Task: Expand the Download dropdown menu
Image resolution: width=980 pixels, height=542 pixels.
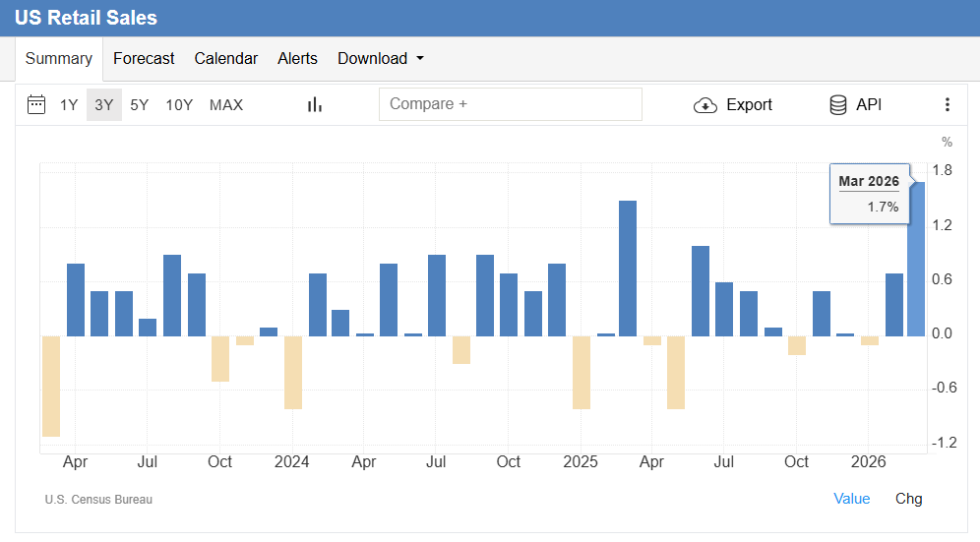Action: [x=381, y=59]
